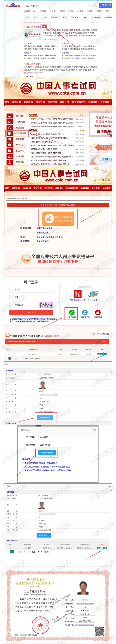Click 查看 in the 本人调用 row
Viewport: 116px width, 644px height.
coord(99,548)
